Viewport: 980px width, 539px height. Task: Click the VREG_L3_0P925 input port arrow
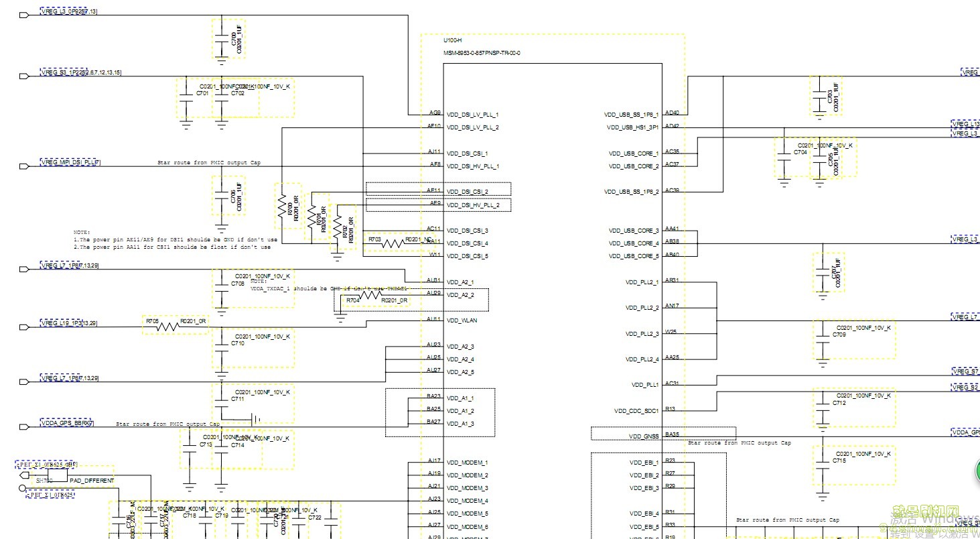[24, 15]
